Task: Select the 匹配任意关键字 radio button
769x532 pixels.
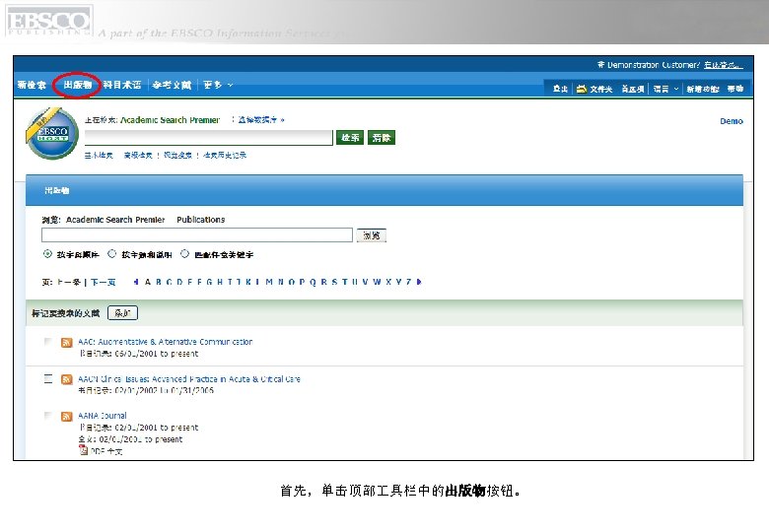Action: (184, 254)
